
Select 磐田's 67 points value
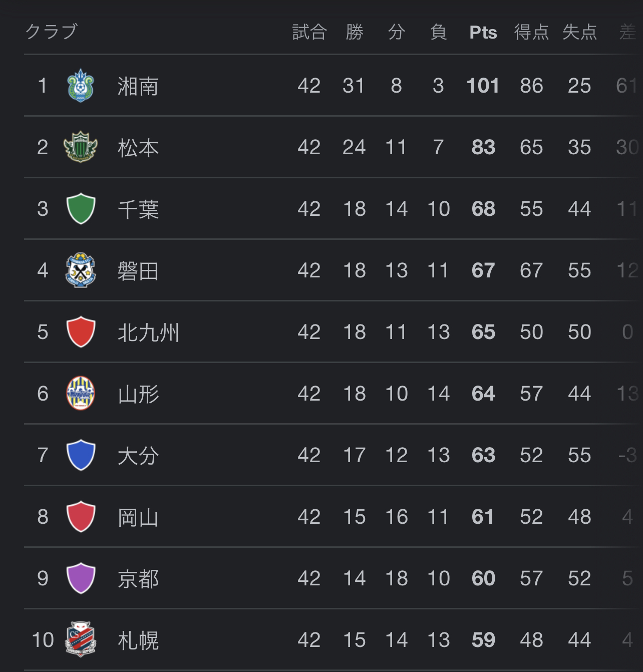pyautogui.click(x=483, y=270)
